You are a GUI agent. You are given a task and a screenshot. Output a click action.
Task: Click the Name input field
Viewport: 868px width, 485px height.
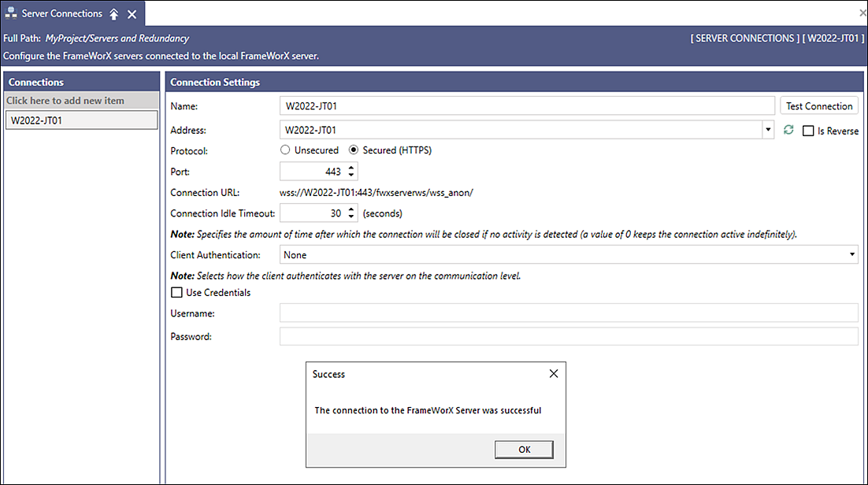coord(527,106)
